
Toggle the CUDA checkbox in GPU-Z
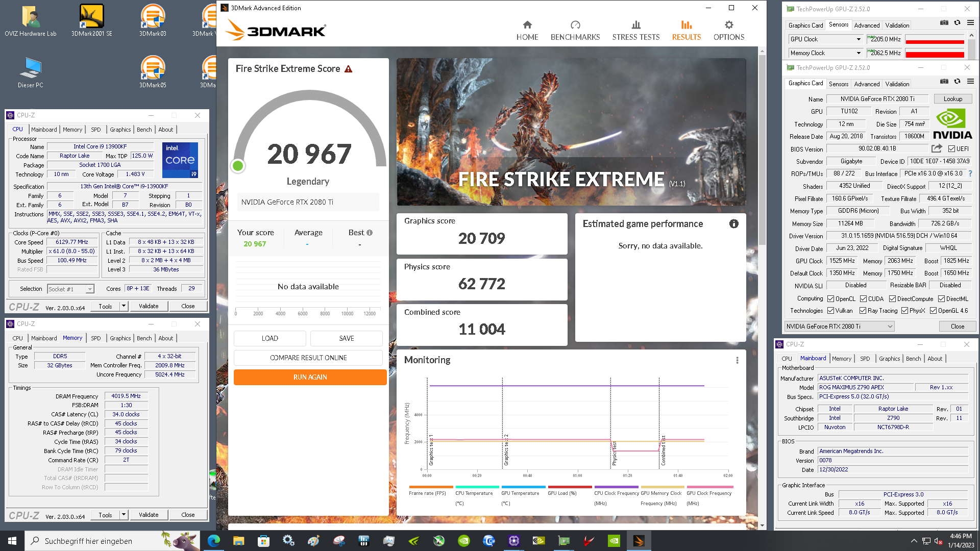point(863,299)
